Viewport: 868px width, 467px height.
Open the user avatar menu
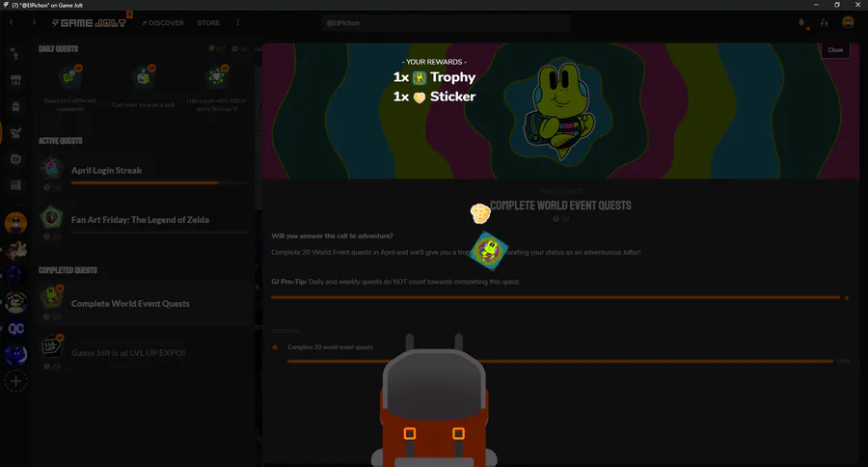848,22
